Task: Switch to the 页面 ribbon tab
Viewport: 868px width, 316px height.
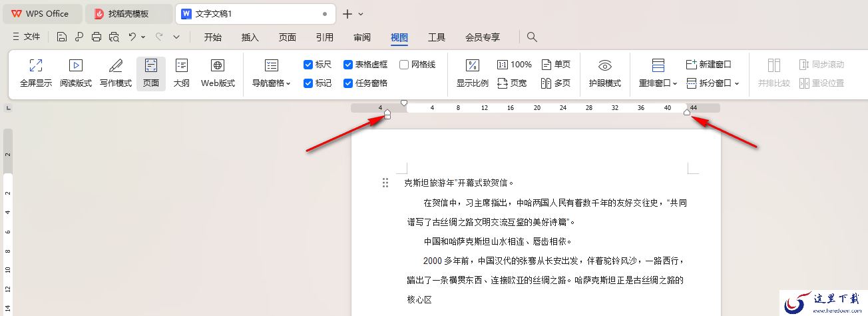Action: tap(288, 37)
